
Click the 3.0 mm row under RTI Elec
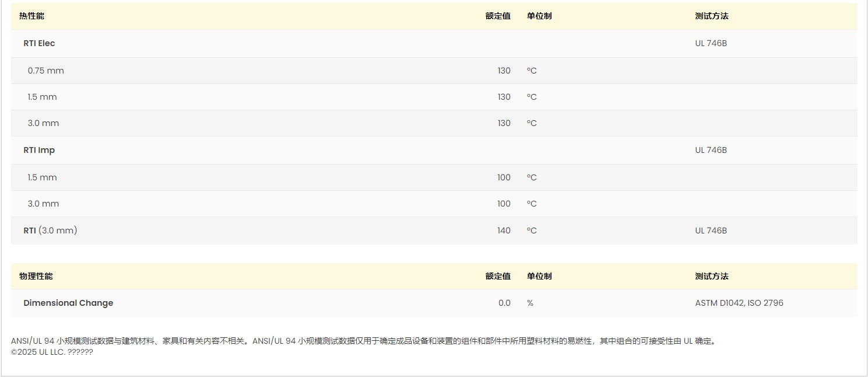[x=434, y=123]
